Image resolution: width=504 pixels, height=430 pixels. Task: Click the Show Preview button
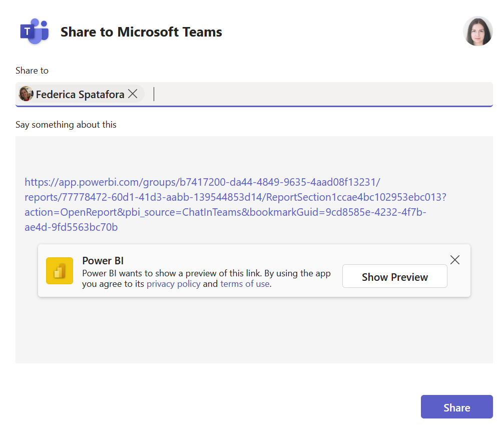pyautogui.click(x=395, y=276)
